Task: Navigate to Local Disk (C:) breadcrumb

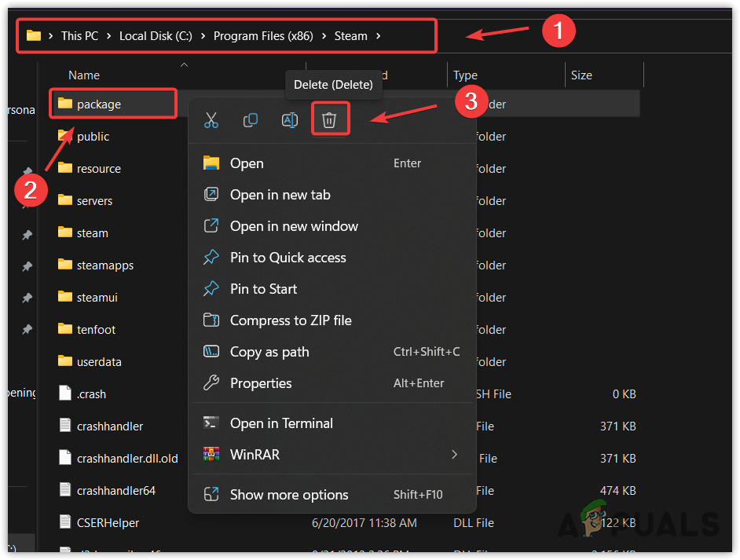Action: (x=156, y=36)
